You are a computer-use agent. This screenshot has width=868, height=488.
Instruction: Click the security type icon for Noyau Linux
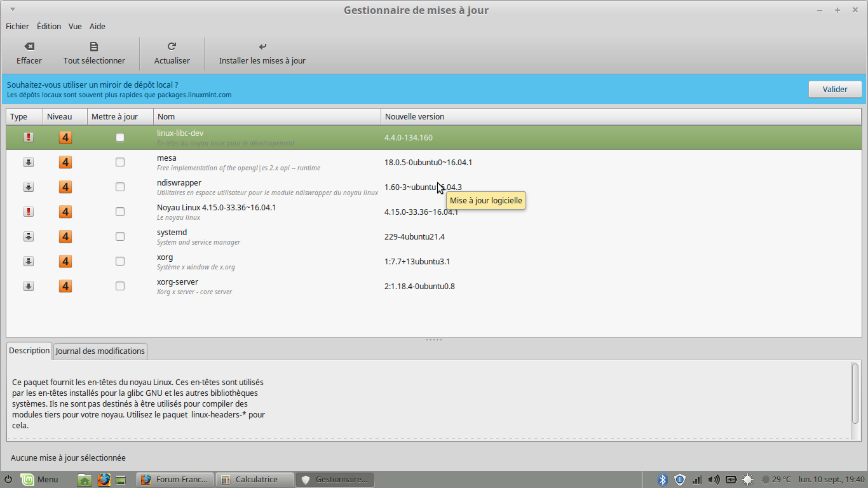[29, 212]
